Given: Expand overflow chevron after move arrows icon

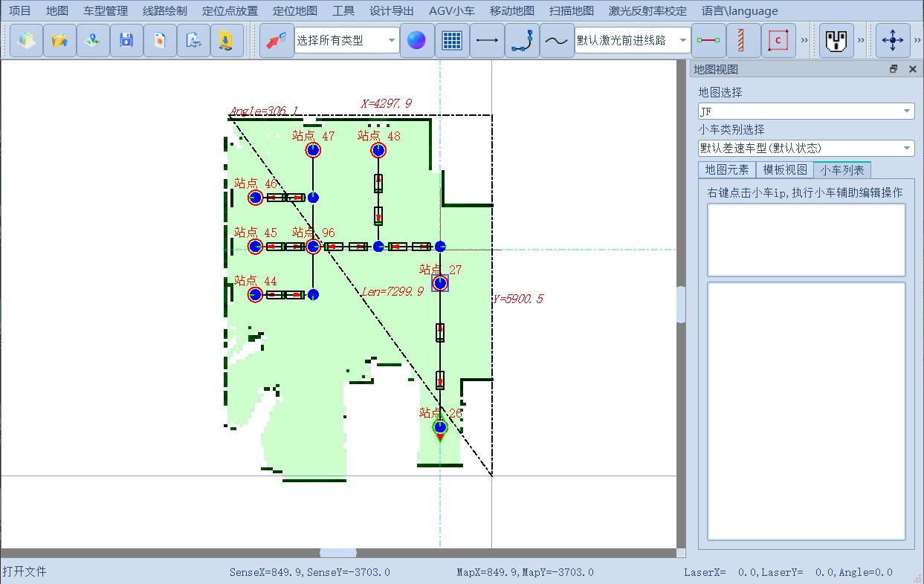Looking at the screenshot, I should pos(917,40).
